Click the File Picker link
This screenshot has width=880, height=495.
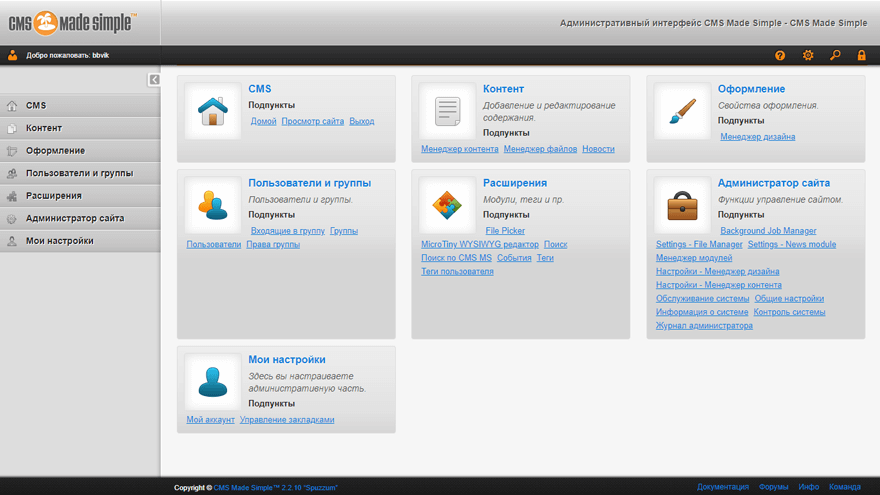coord(505,231)
